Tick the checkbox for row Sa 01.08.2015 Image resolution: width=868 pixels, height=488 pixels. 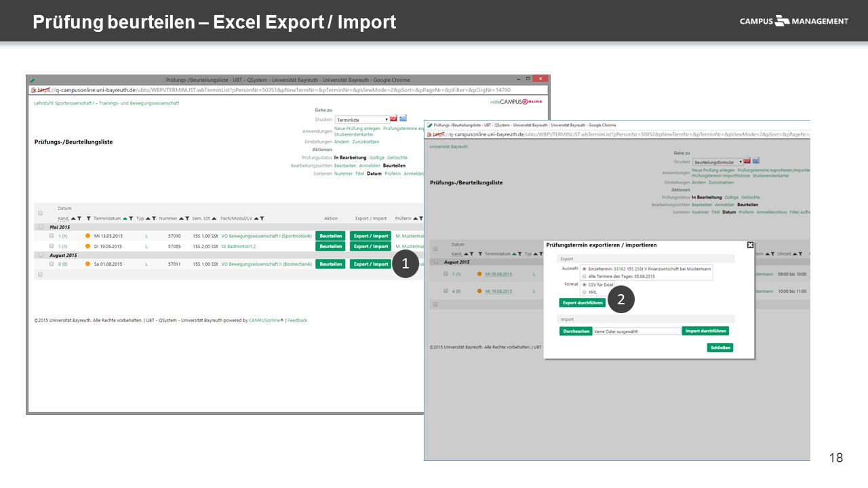[x=52, y=264]
